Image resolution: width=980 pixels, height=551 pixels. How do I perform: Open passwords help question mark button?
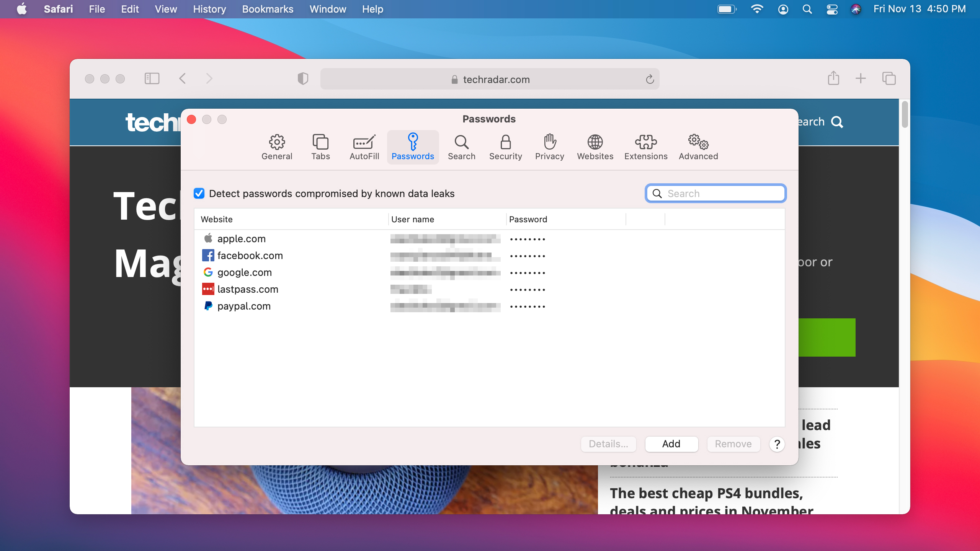tap(777, 444)
